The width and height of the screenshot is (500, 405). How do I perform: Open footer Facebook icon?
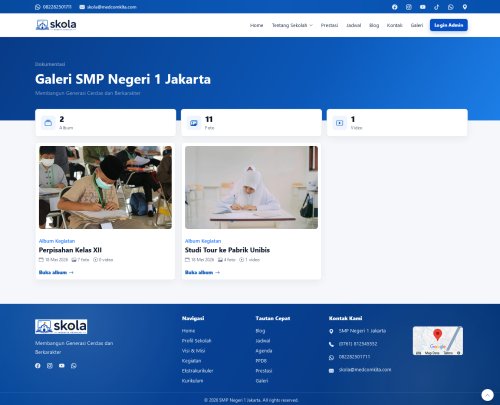pos(38,366)
